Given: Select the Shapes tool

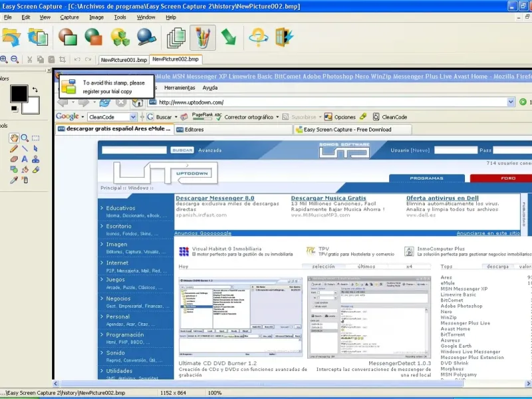Looking at the screenshot, I should click(14, 170).
